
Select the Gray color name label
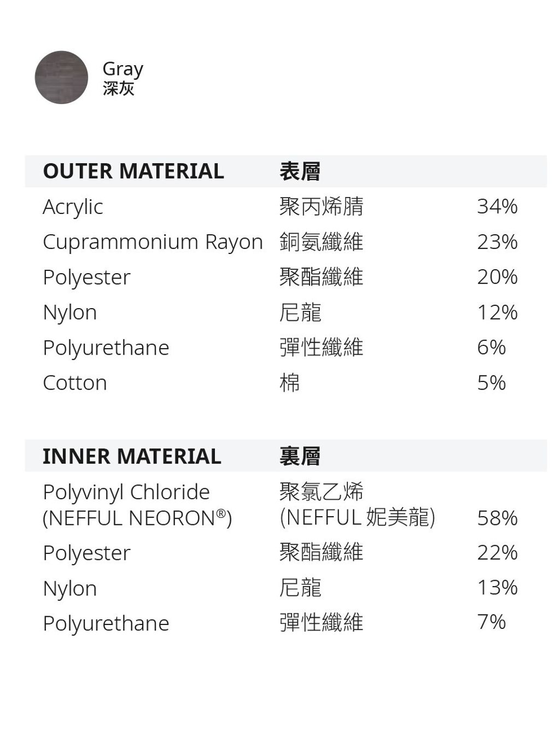coord(122,69)
